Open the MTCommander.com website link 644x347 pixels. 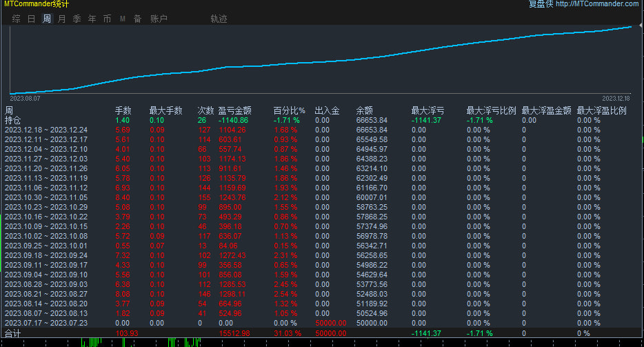click(597, 3)
